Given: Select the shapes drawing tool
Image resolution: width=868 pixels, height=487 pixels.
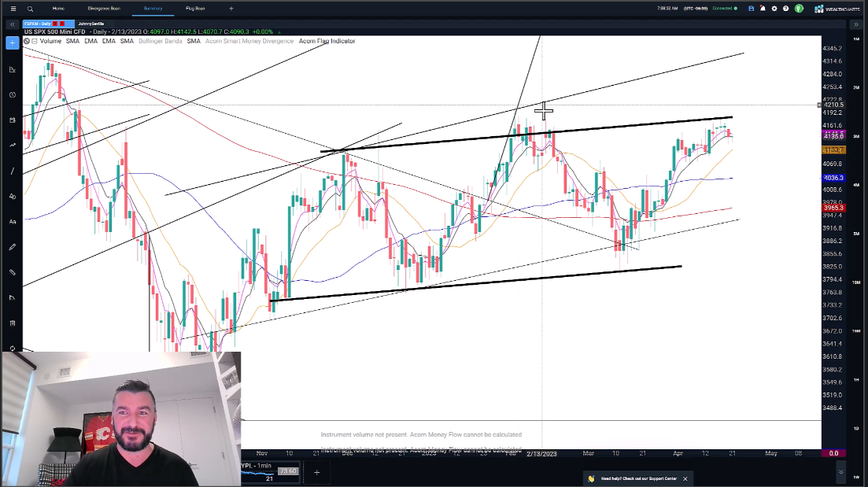Looking at the screenshot, I should pos(12,197).
